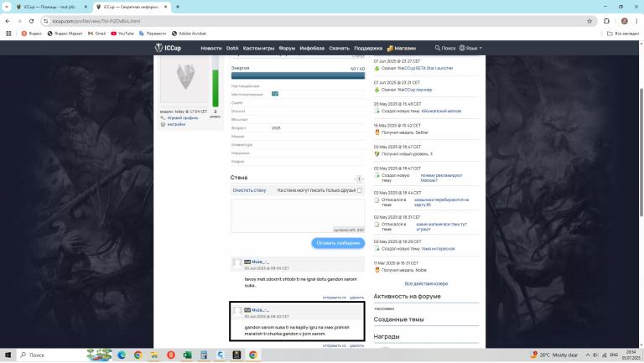Expand the Язык language dropdown
This screenshot has height=363, width=644.
(x=470, y=48)
